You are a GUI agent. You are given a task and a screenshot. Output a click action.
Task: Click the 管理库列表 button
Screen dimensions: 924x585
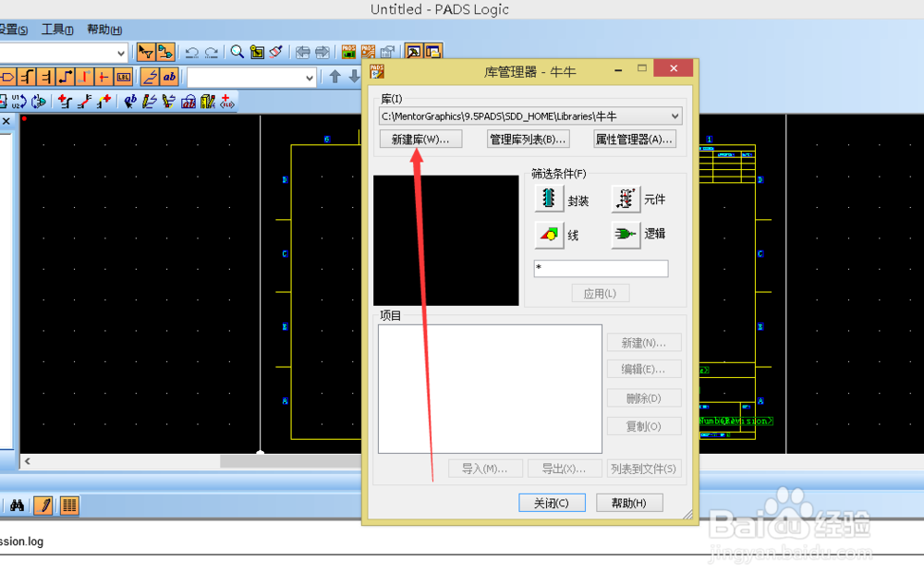point(528,140)
